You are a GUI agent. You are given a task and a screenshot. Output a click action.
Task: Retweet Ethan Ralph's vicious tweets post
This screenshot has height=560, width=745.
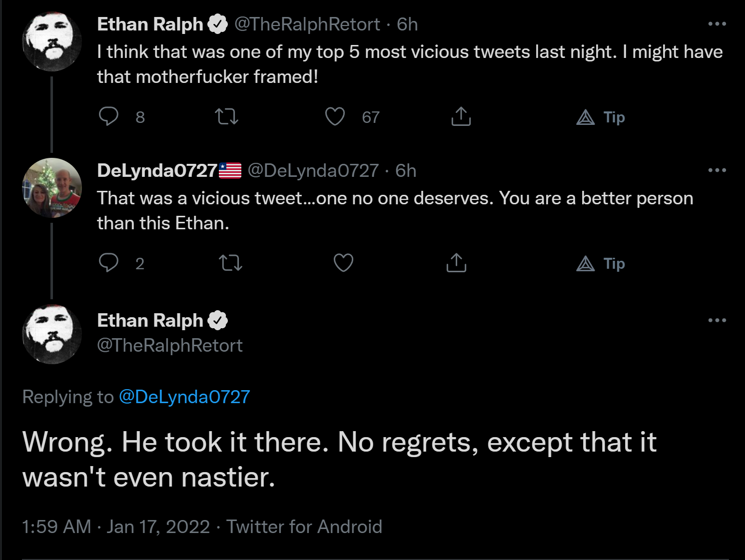pos(226,116)
